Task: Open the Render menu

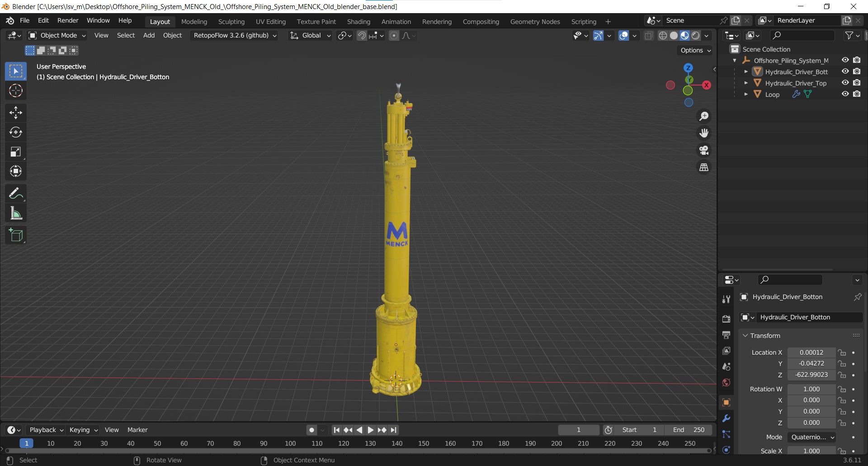Action: [x=68, y=20]
